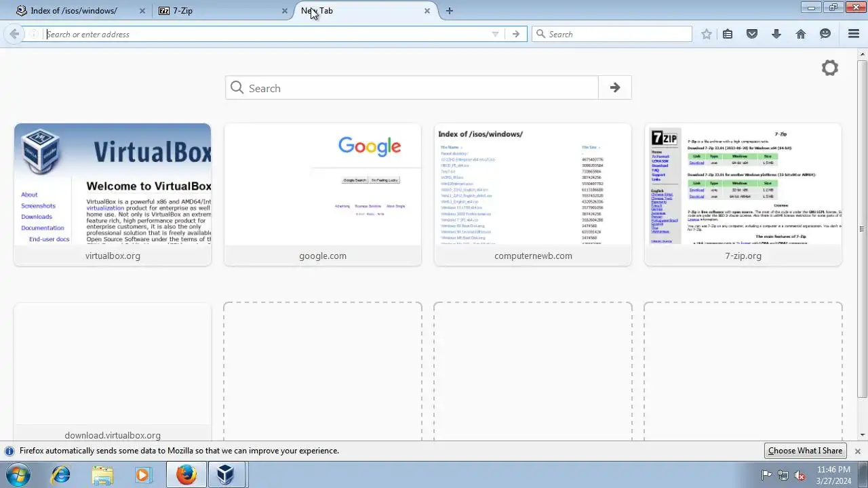Click the VirtualBox taskbar icon
The image size is (868, 488).
click(x=226, y=475)
